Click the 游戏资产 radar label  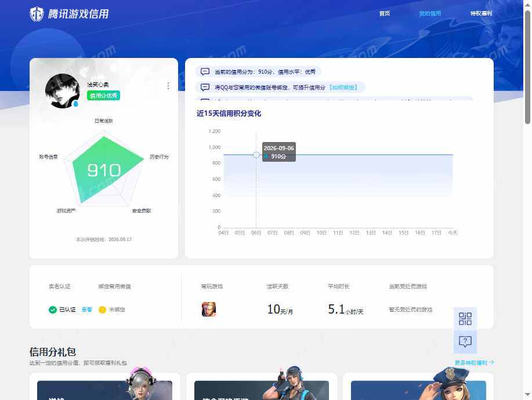click(66, 210)
